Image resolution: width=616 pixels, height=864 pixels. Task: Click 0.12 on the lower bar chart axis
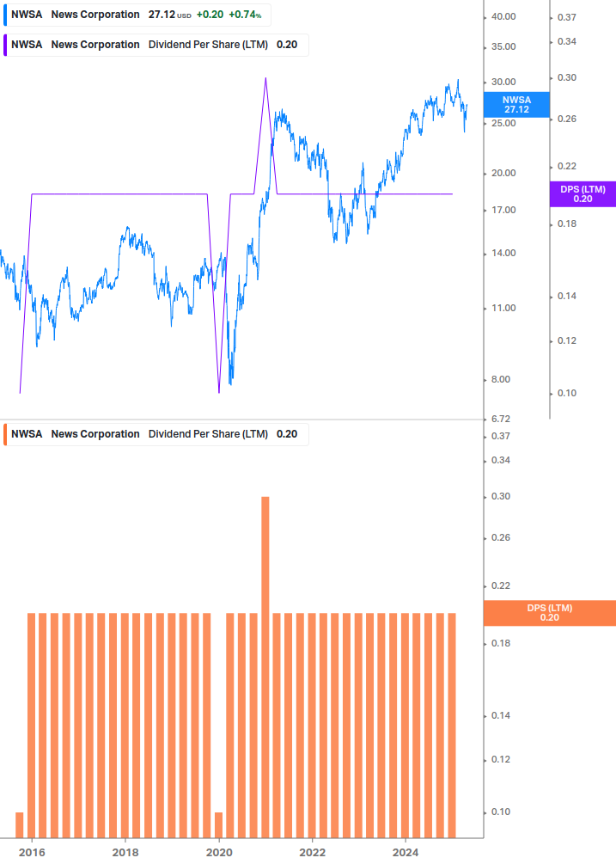pos(501,759)
